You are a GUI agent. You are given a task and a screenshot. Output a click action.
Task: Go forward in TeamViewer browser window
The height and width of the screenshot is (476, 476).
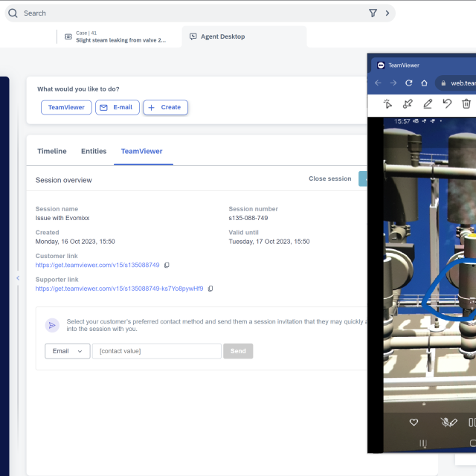(x=393, y=83)
